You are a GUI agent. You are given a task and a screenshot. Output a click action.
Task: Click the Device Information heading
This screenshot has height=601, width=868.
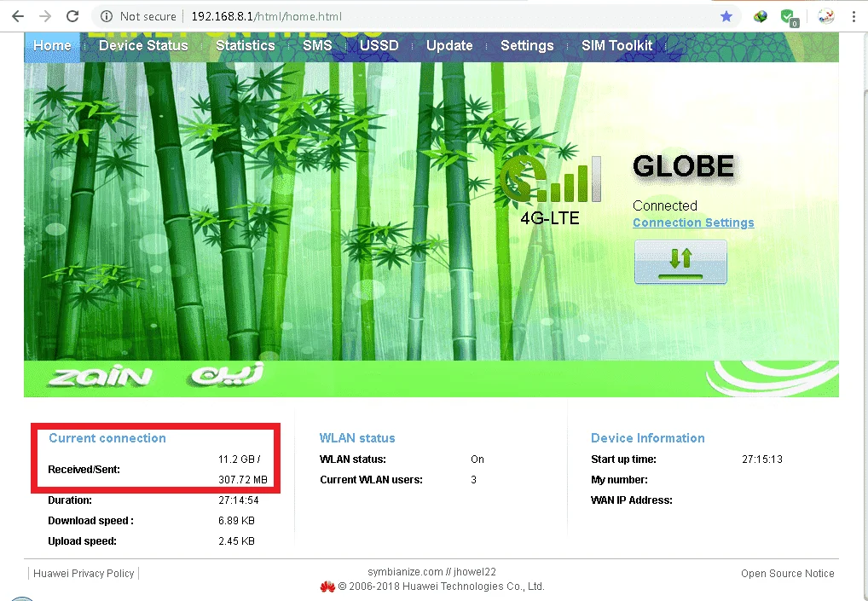point(648,438)
